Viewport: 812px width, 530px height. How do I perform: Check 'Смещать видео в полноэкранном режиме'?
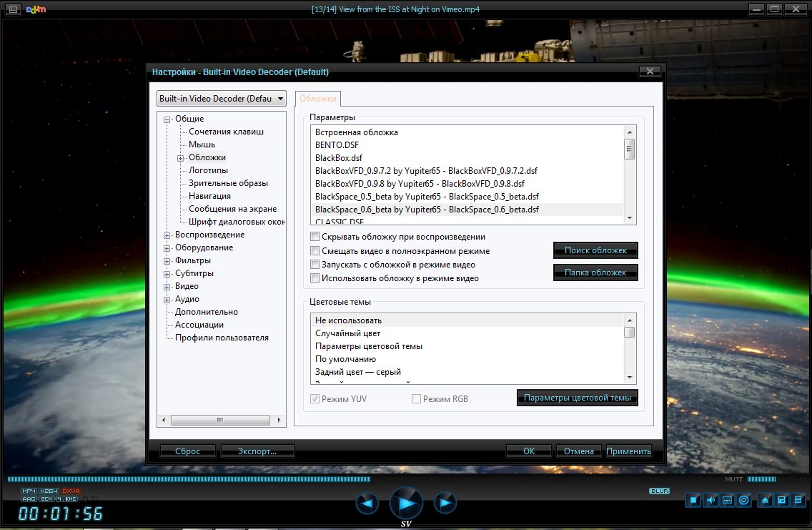click(315, 251)
